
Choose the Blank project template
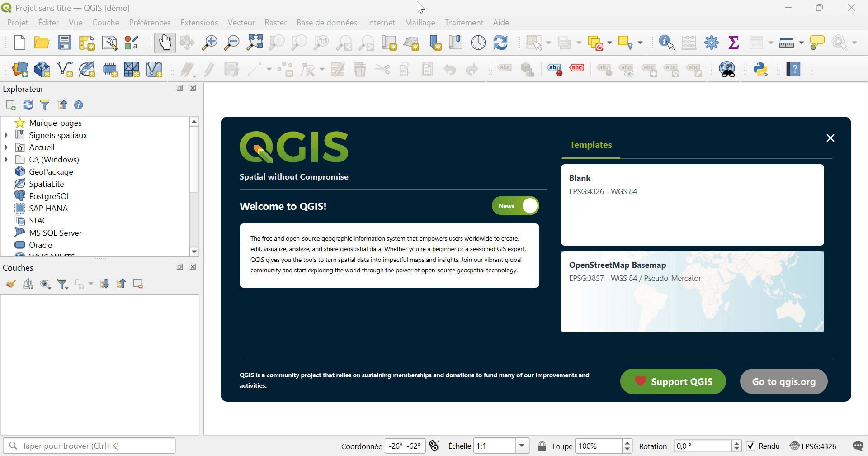693,205
